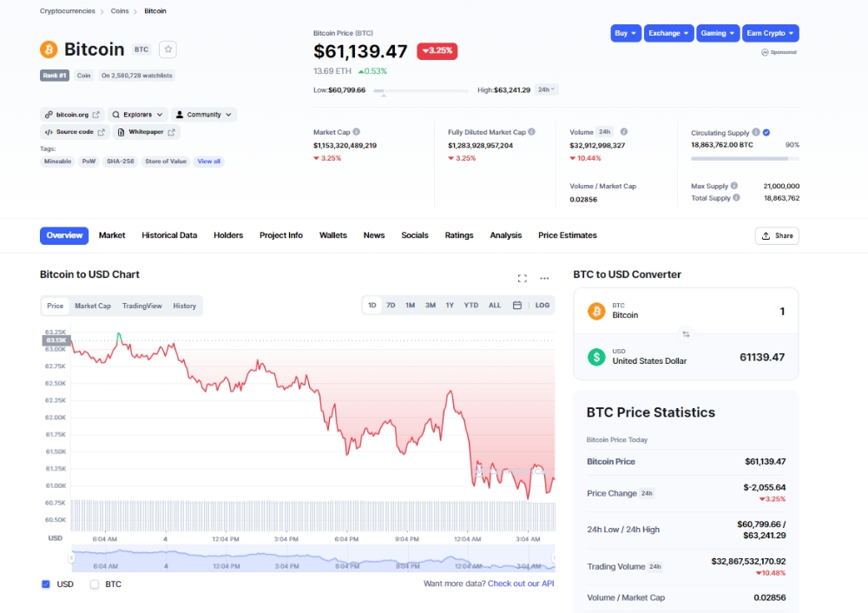
Task: Open the Buy dropdown
Action: (x=626, y=33)
